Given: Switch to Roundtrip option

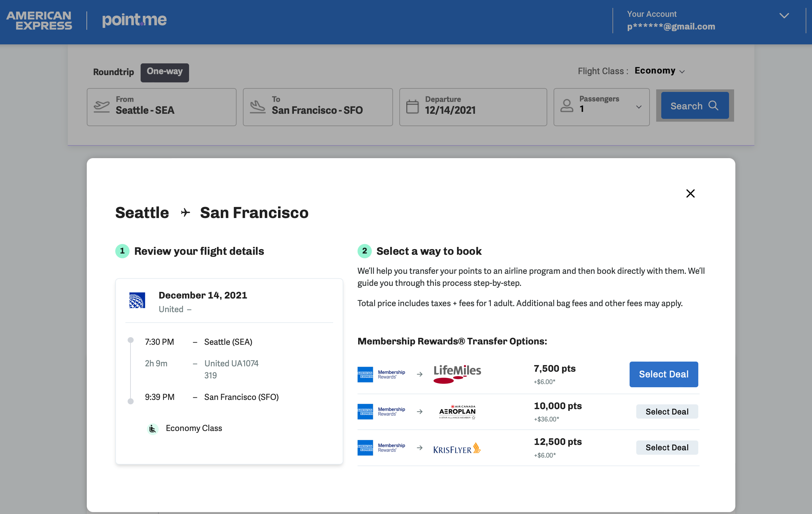Looking at the screenshot, I should click(113, 72).
